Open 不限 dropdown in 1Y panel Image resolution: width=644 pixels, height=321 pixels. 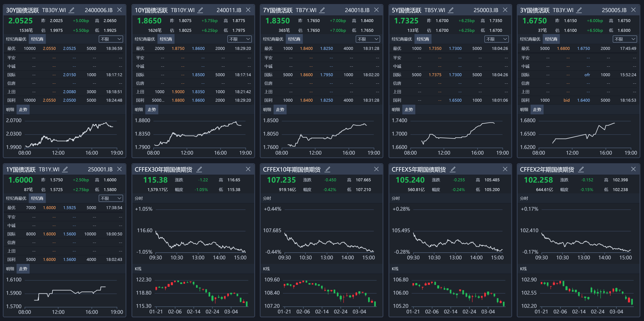tap(111, 198)
